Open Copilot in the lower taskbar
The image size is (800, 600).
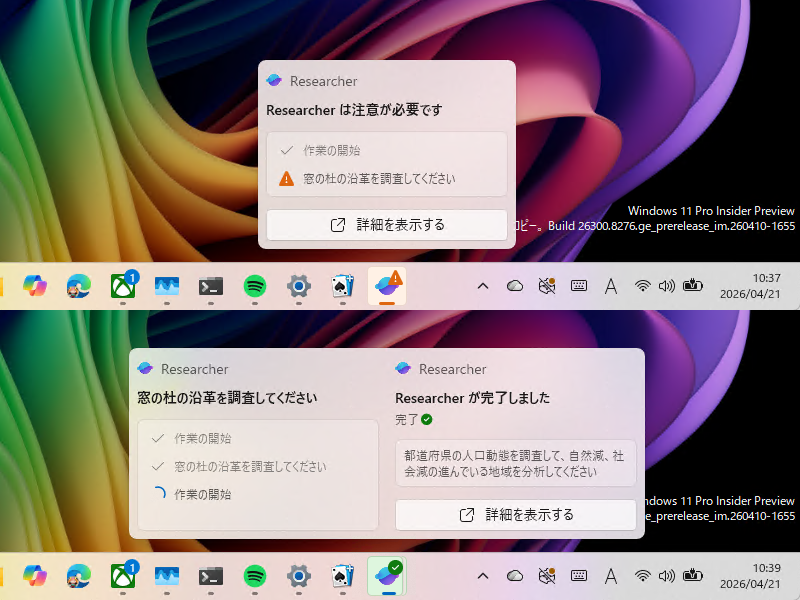35,576
